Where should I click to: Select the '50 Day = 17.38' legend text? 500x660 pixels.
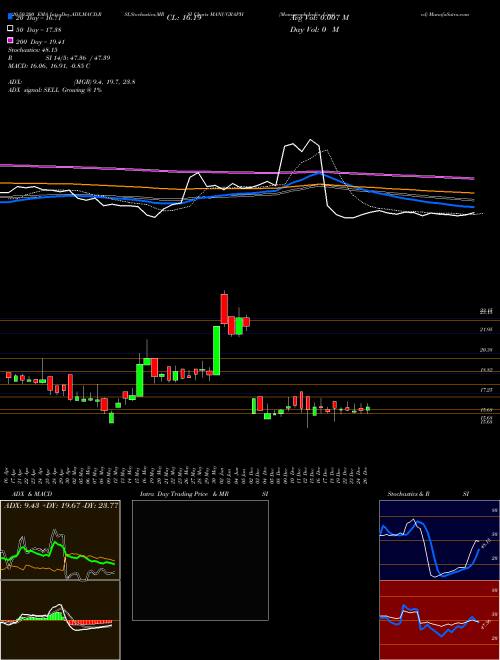pyautogui.click(x=39, y=30)
